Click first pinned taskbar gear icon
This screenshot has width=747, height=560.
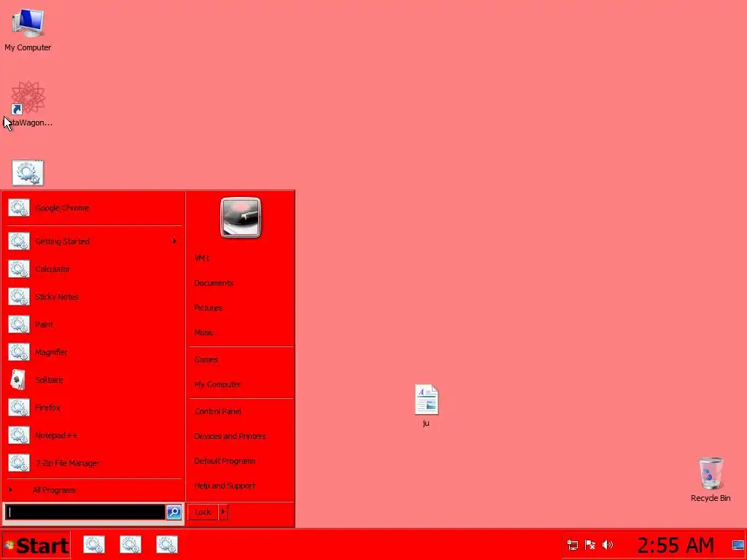click(x=94, y=545)
